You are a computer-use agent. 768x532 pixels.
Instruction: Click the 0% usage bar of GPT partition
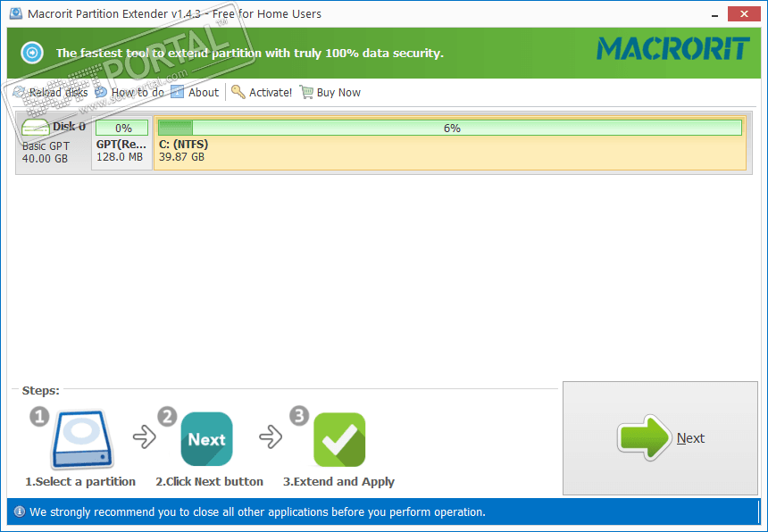(122, 128)
